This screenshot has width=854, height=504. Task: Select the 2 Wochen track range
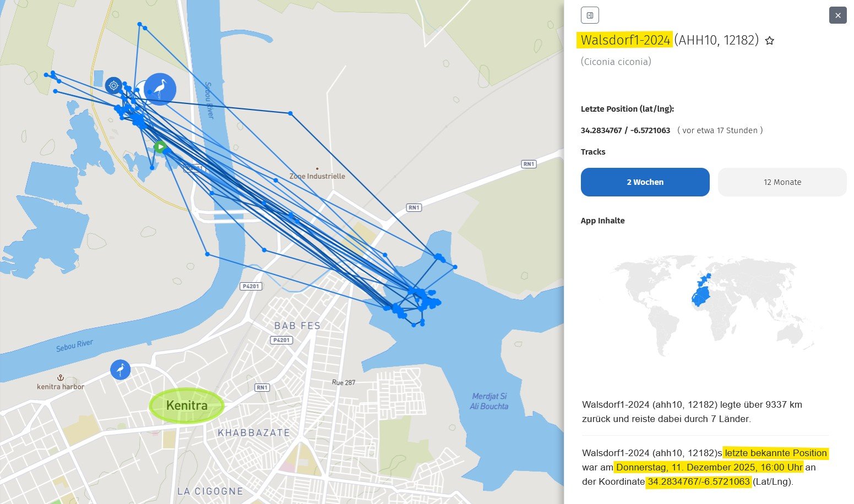click(645, 182)
